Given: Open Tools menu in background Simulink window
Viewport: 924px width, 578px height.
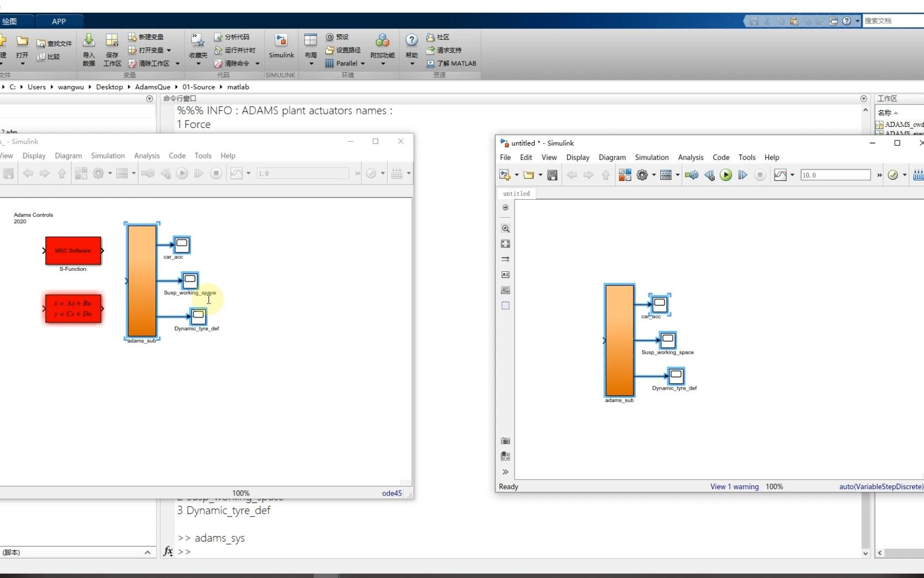Looking at the screenshot, I should (203, 156).
